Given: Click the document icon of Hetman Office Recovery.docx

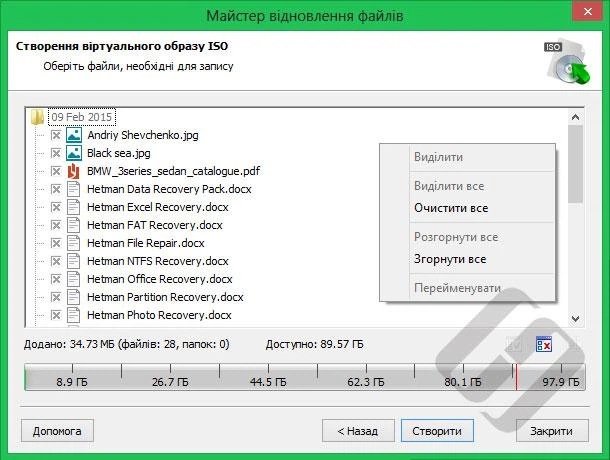Looking at the screenshot, I should (x=74, y=279).
